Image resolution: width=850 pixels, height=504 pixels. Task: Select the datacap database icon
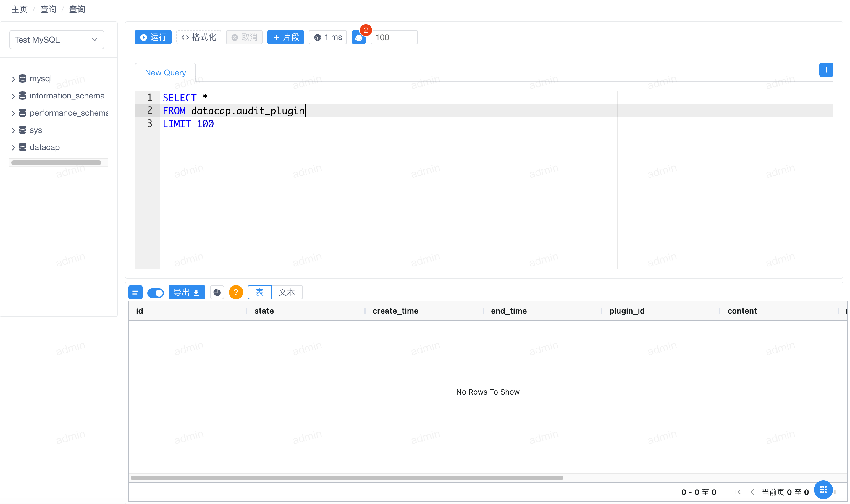22,147
